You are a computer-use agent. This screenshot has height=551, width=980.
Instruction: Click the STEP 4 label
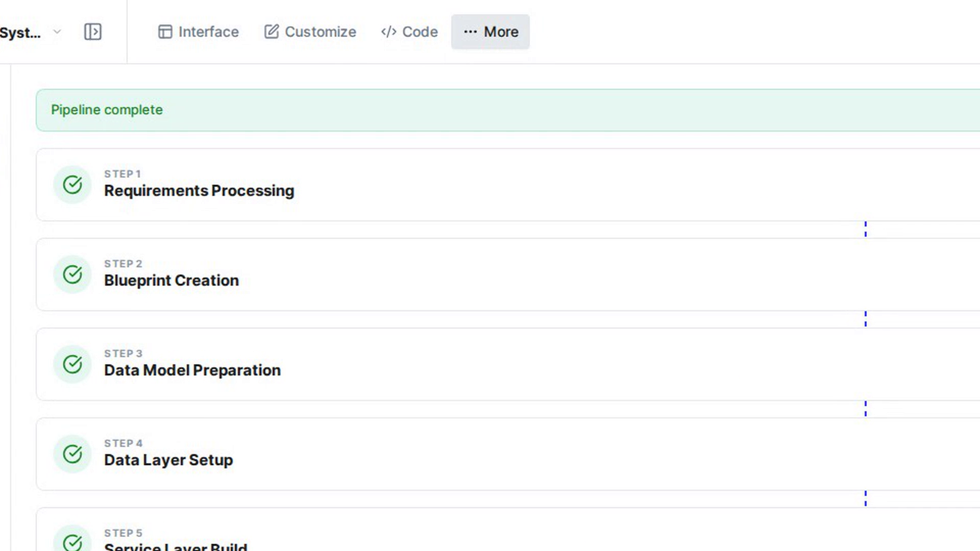(123, 443)
